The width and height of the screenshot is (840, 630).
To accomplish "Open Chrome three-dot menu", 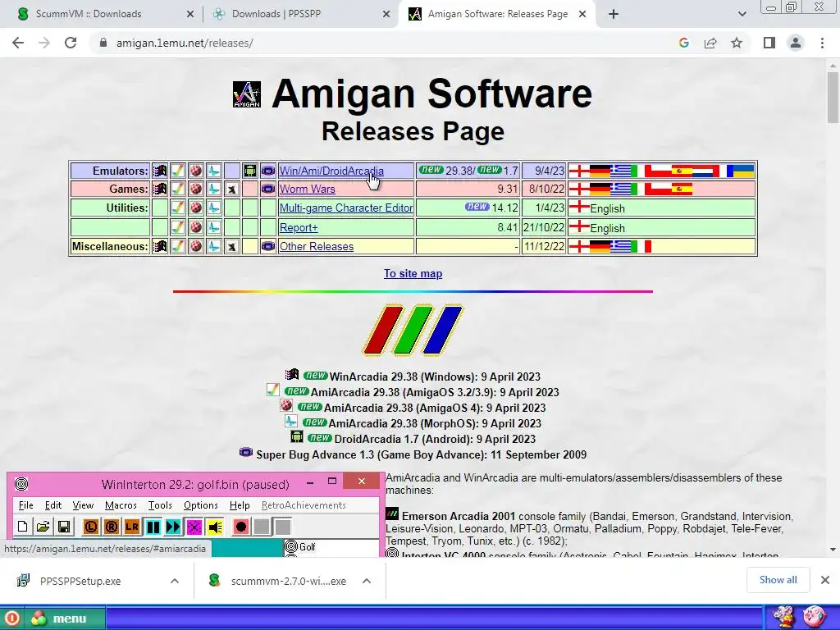I will click(x=822, y=43).
